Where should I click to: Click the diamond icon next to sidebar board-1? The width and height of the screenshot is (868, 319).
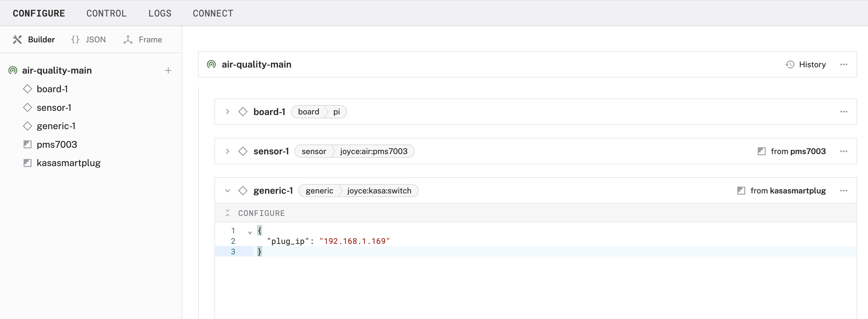tap(27, 89)
